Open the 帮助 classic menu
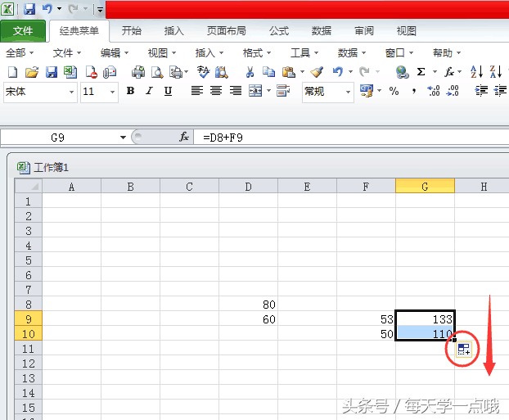 tap(447, 52)
